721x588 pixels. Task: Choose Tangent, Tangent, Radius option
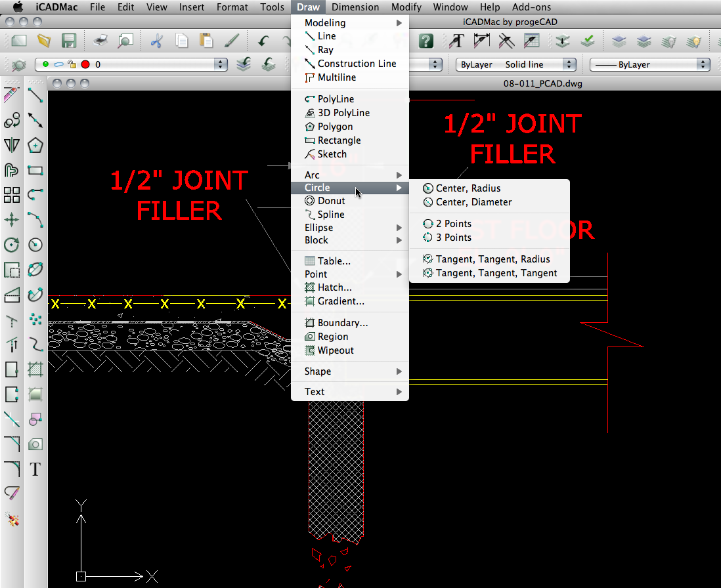(x=489, y=259)
